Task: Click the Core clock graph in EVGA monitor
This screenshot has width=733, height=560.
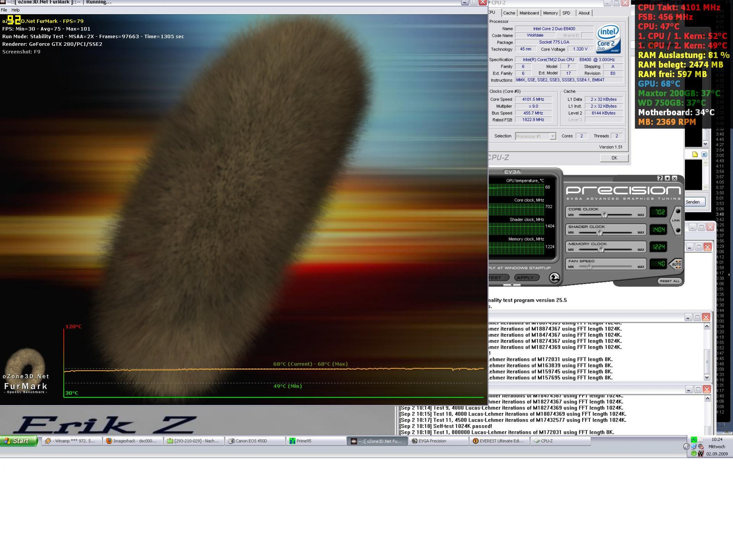Action: (x=516, y=209)
